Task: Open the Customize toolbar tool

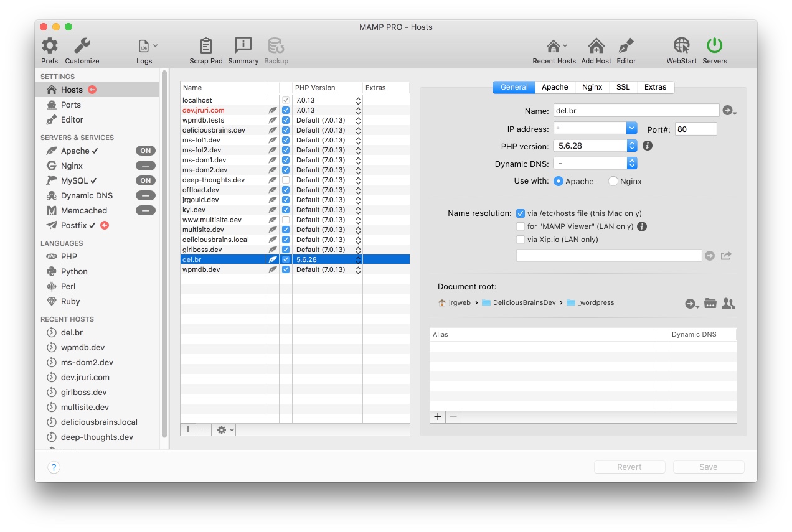Action: [82, 50]
